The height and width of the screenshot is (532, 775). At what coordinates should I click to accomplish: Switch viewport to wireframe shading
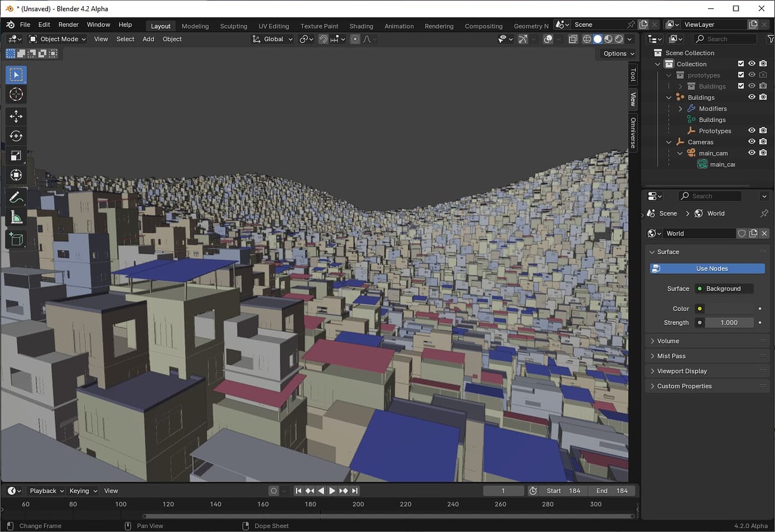587,39
